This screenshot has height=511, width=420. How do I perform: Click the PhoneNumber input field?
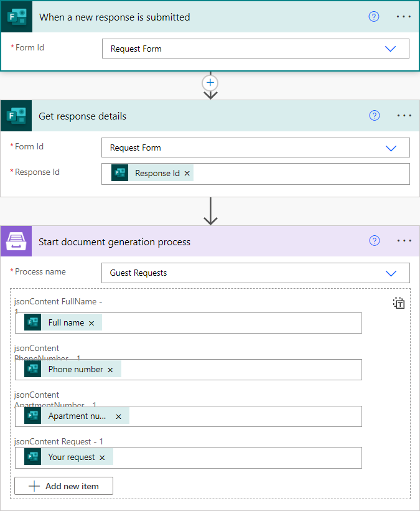pos(189,370)
